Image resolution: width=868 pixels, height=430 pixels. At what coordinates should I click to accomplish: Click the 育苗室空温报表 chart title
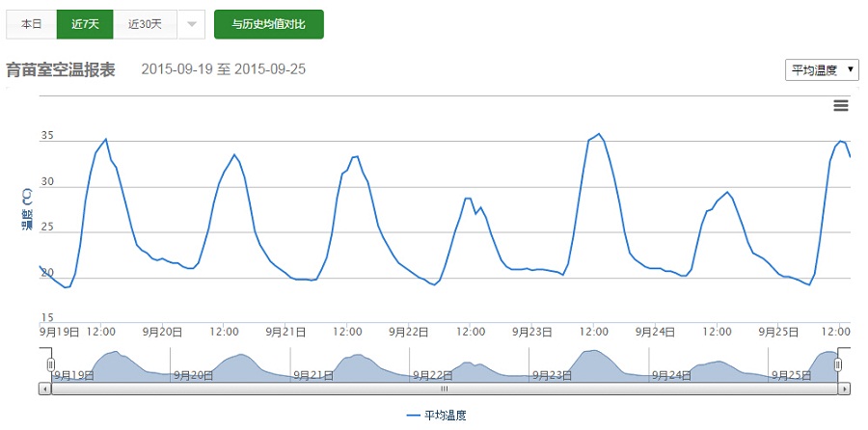(61, 69)
